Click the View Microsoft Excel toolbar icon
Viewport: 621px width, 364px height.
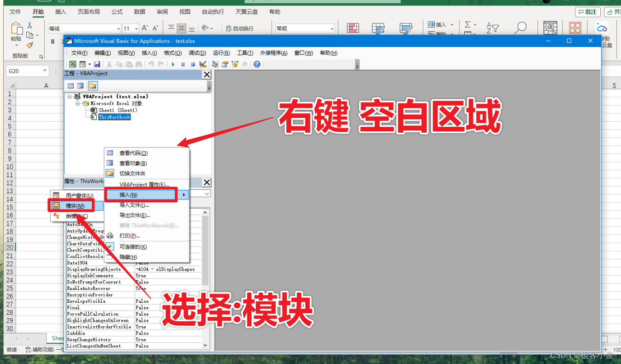(x=73, y=64)
